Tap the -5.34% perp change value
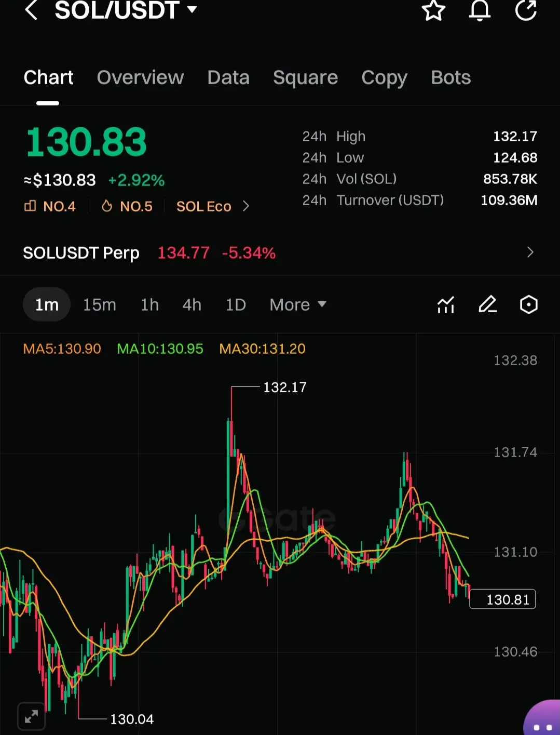Image resolution: width=560 pixels, height=735 pixels. coord(249,253)
